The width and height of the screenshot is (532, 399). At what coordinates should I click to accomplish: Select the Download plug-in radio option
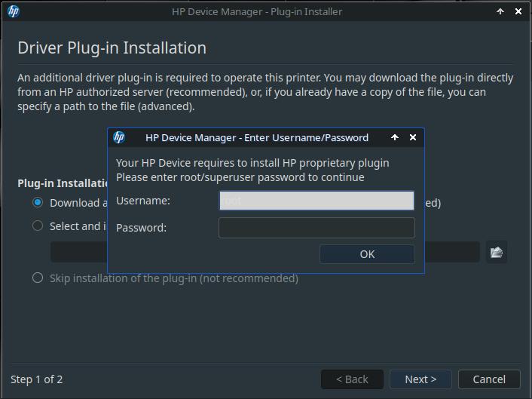click(38, 202)
